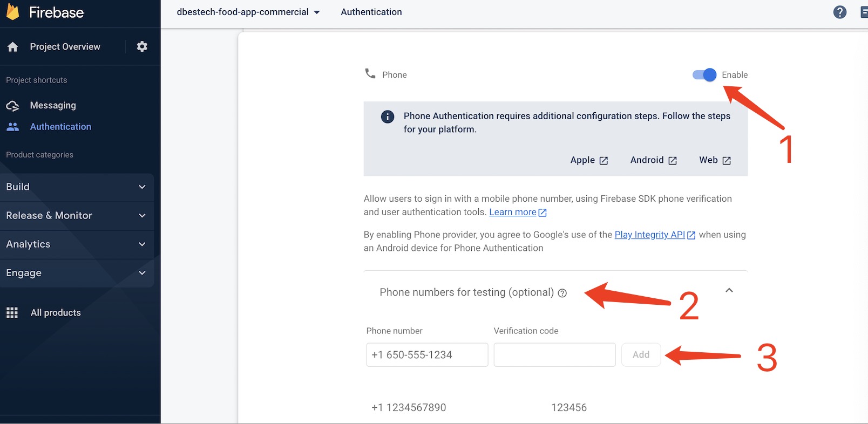
Task: Click the All products grid icon
Action: [x=12, y=313]
